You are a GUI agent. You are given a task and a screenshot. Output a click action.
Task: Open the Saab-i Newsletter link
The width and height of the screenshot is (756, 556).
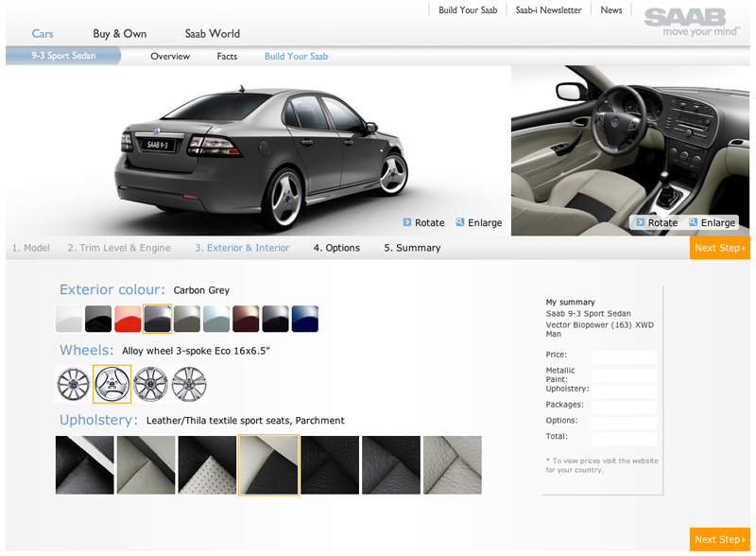(549, 10)
